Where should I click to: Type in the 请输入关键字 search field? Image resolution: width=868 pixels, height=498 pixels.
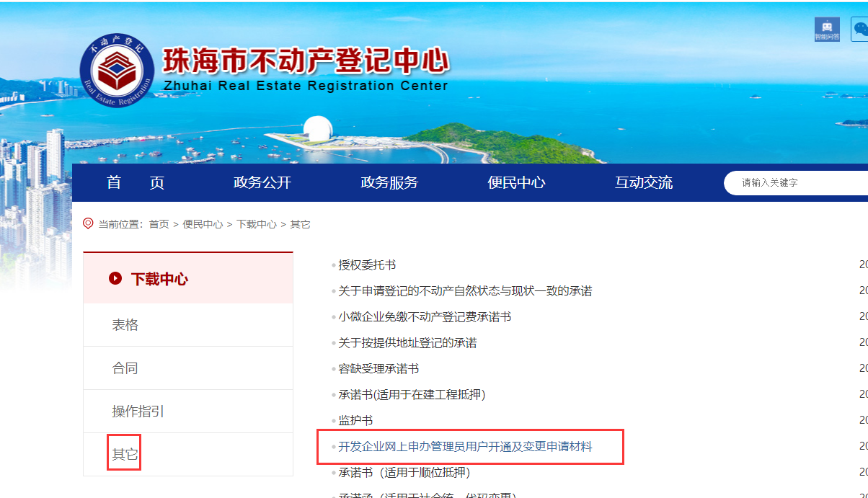(800, 182)
